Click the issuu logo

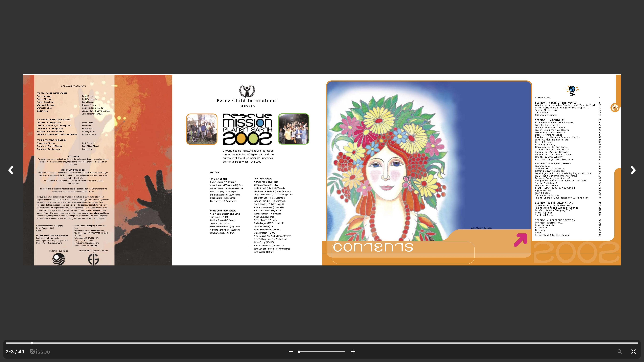pyautogui.click(x=40, y=352)
